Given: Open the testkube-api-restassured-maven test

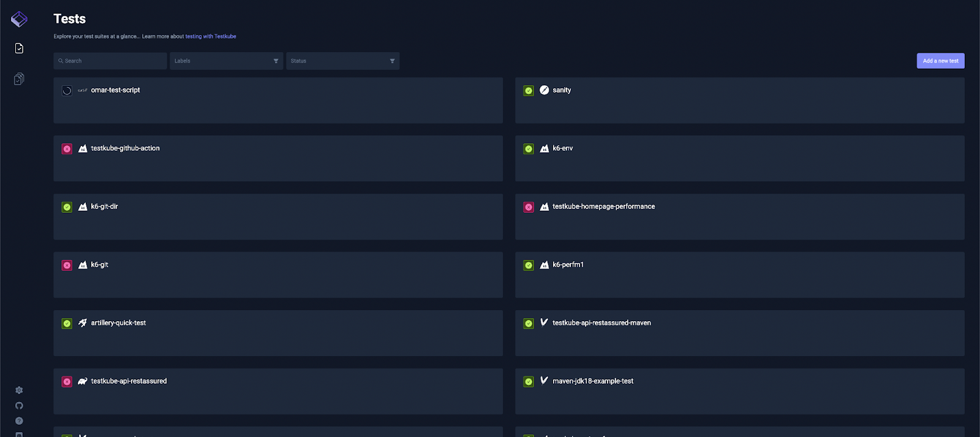Looking at the screenshot, I should click(739, 333).
